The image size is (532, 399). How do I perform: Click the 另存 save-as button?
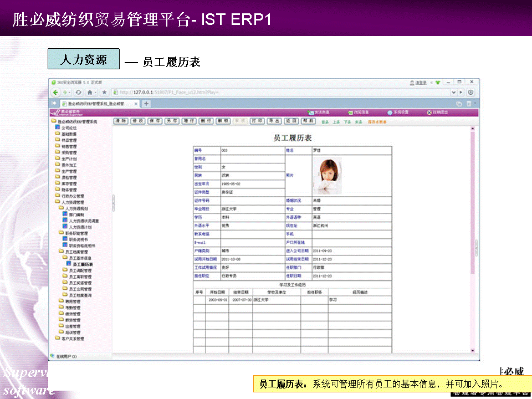(172, 121)
